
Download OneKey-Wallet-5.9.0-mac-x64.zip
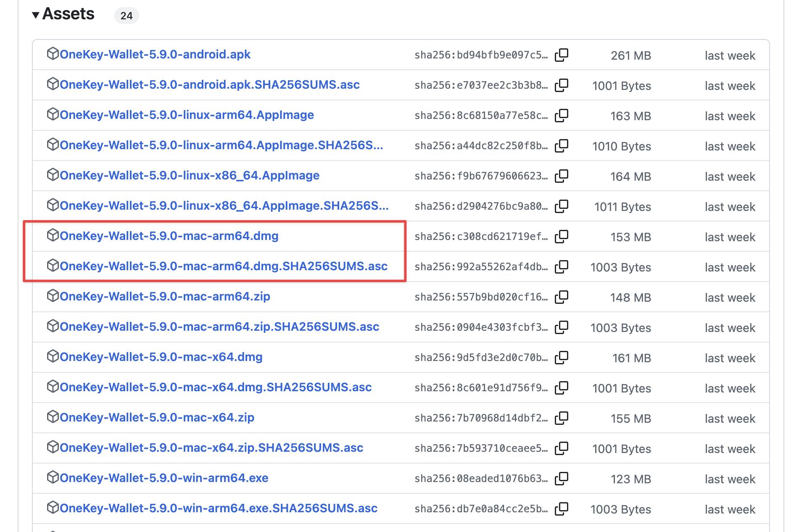(157, 418)
